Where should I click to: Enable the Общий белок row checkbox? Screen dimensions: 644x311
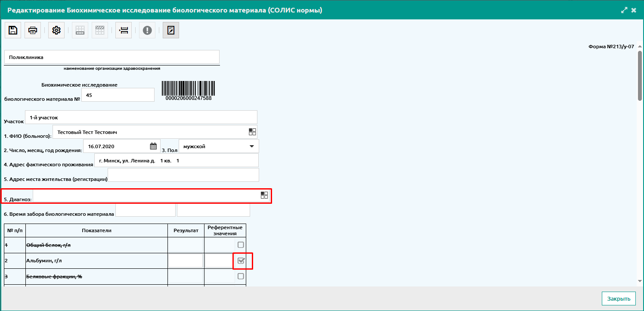point(241,245)
